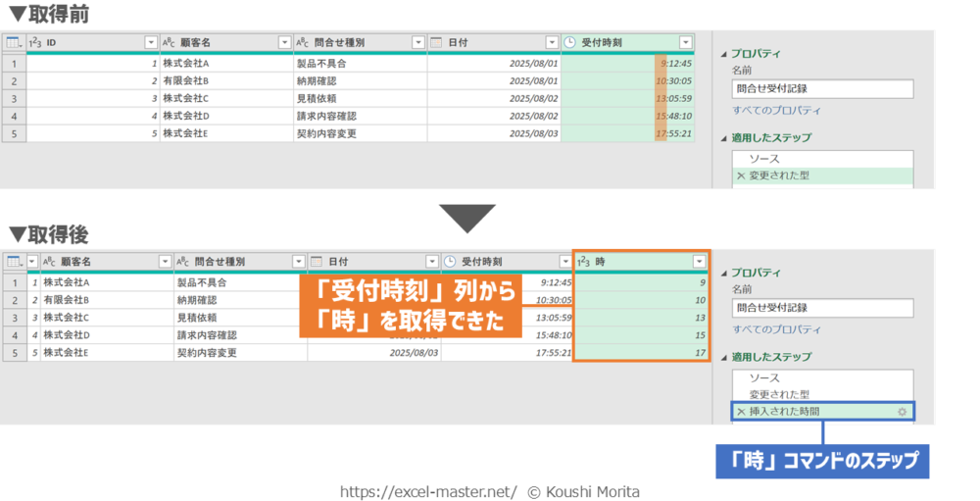
Task: Collapse the プロパティ section in the upper pane
Action: point(724,54)
